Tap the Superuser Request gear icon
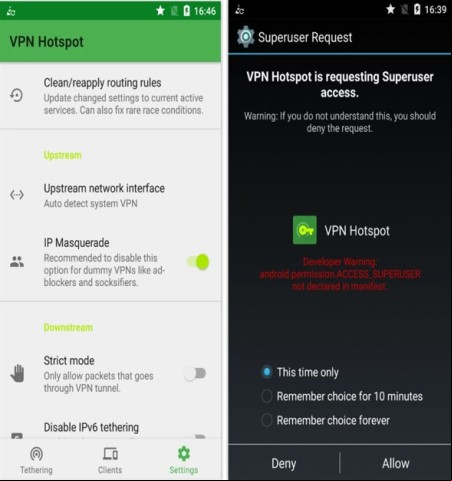The image size is (452, 481). [x=246, y=37]
